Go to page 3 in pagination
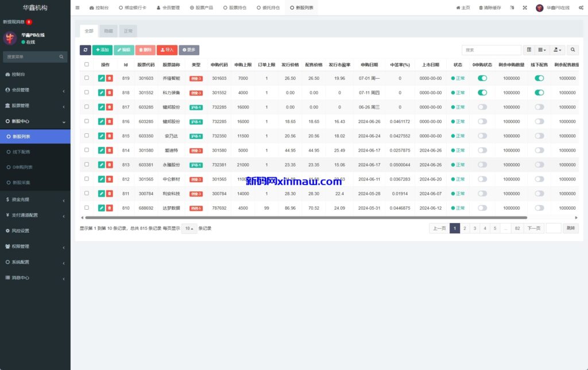Screen dimensions: 588x370 [x=474, y=228]
